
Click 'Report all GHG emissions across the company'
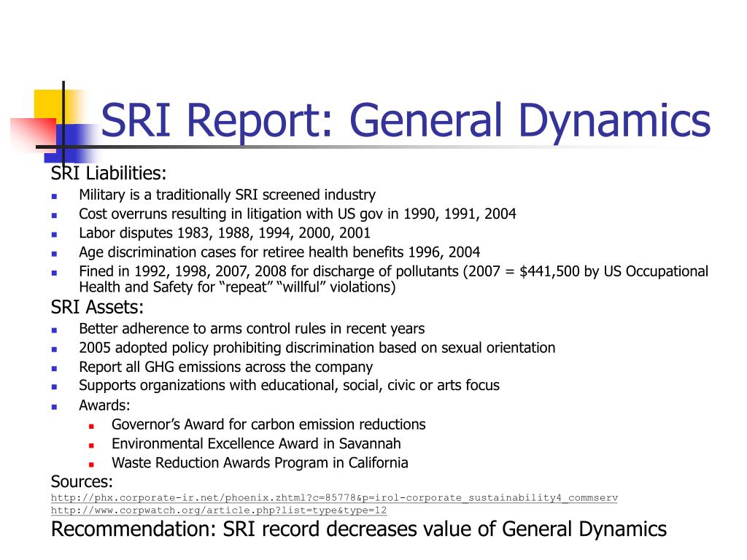pyautogui.click(x=226, y=367)
